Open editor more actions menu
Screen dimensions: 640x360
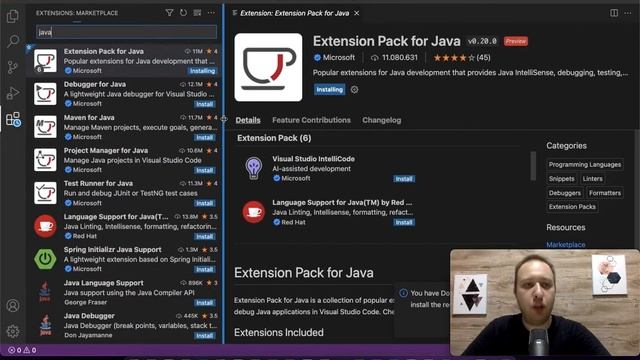coord(628,13)
